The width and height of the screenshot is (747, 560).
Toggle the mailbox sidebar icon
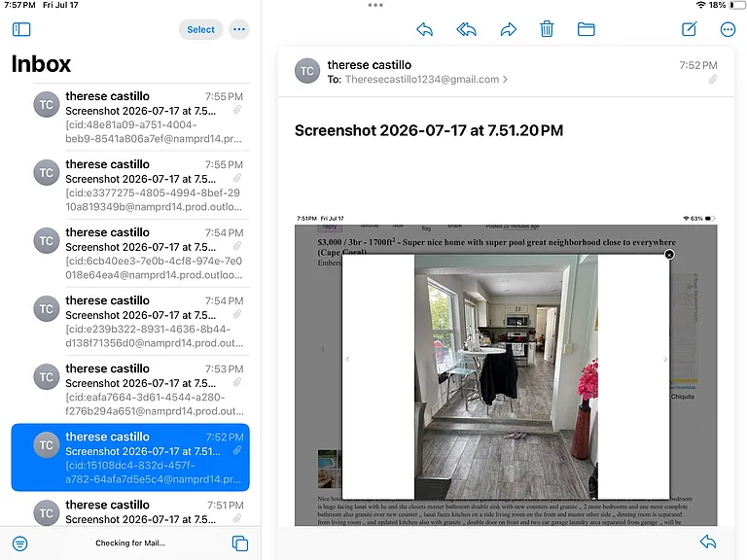(x=21, y=29)
